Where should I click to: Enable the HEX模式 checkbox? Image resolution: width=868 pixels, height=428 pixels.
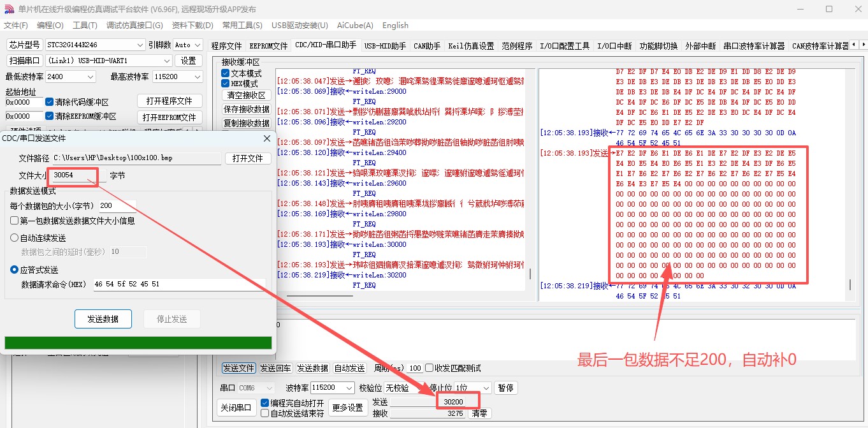point(225,83)
